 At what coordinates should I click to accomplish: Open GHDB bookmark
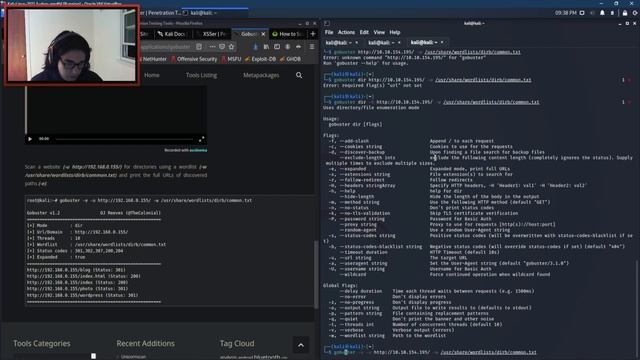click(x=291, y=59)
